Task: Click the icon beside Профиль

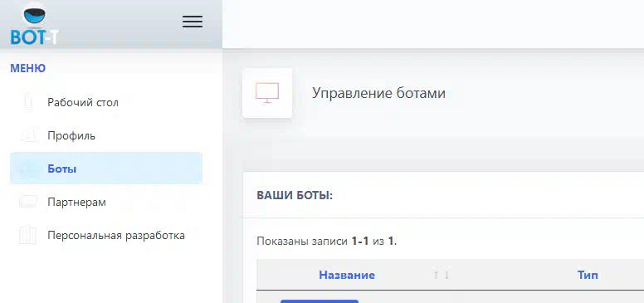Action: pyautogui.click(x=28, y=135)
